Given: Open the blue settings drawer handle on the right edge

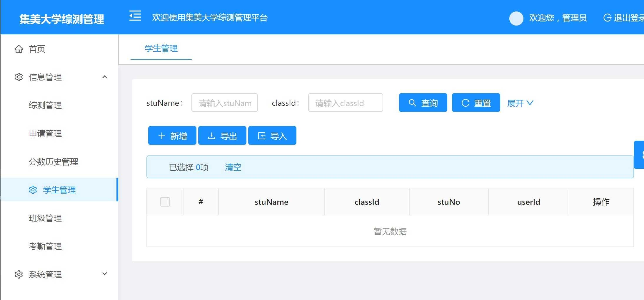Looking at the screenshot, I should coord(639,155).
